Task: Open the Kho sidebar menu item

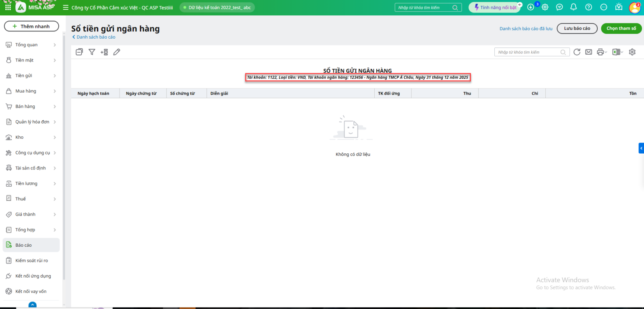Action: 31,137
